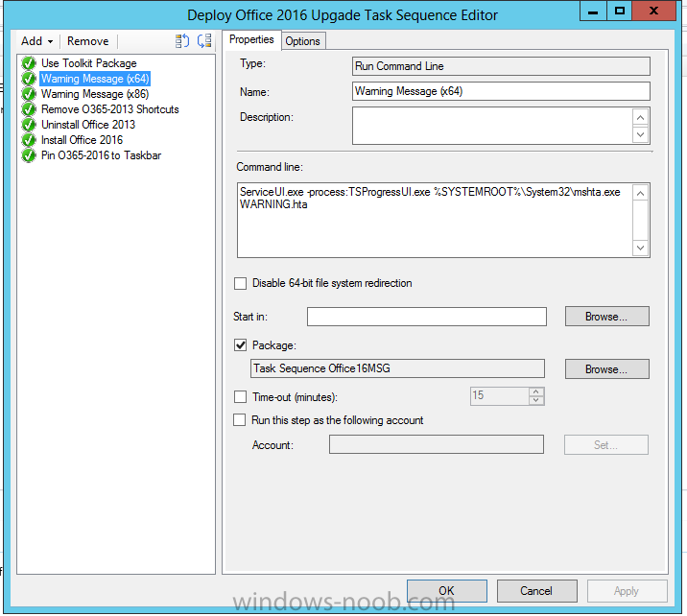Click green check icon beside Warning Message (x64)
The height and width of the screenshot is (616, 687).
click(29, 79)
